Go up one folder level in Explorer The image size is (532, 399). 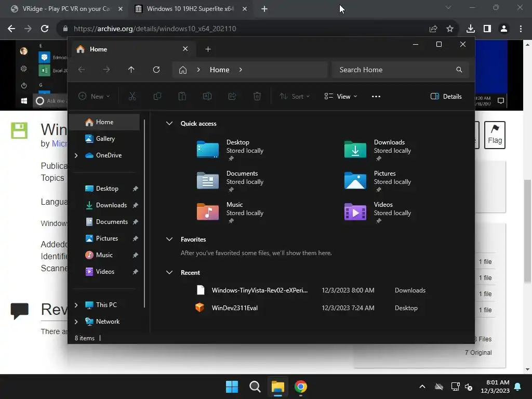click(x=131, y=70)
